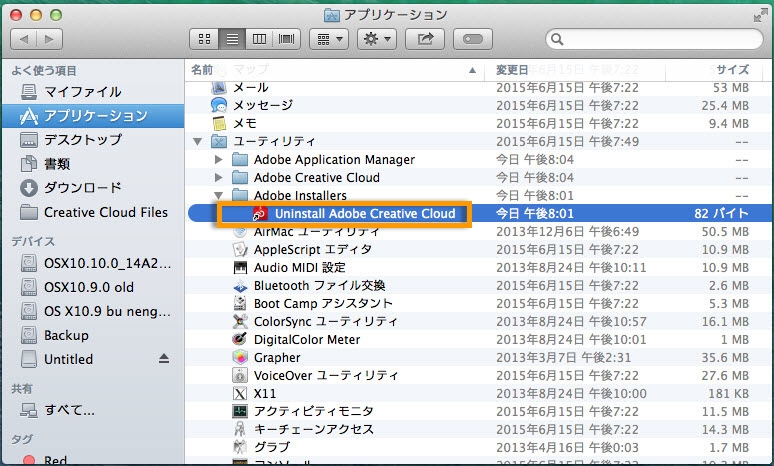Switch to column view

click(259, 39)
